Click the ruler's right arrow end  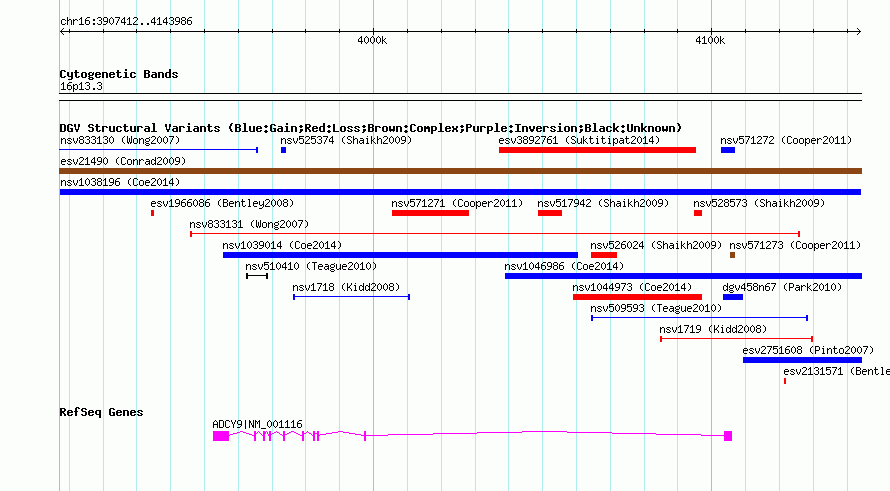tap(858, 32)
